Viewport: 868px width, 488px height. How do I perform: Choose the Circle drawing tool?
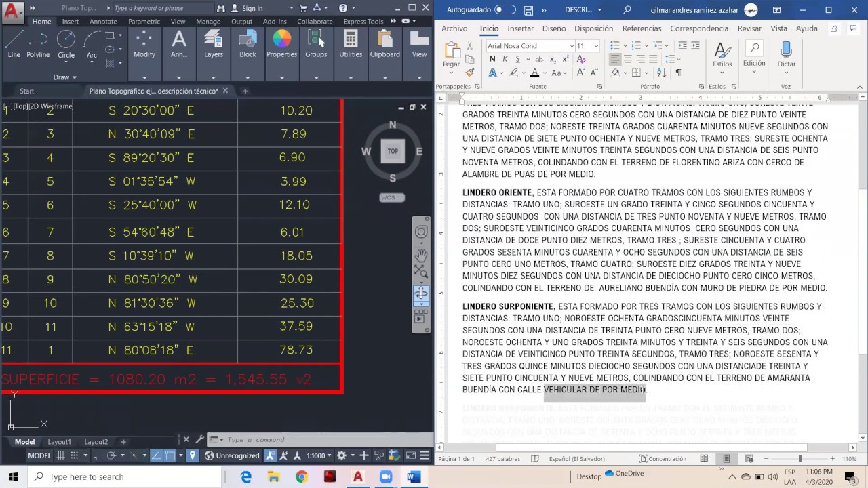point(66,44)
